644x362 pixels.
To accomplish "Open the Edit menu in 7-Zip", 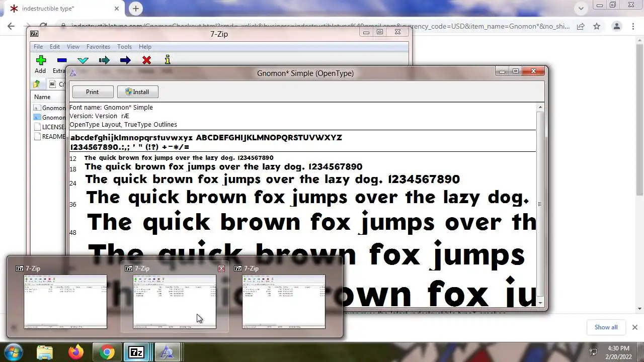I will pos(55,47).
